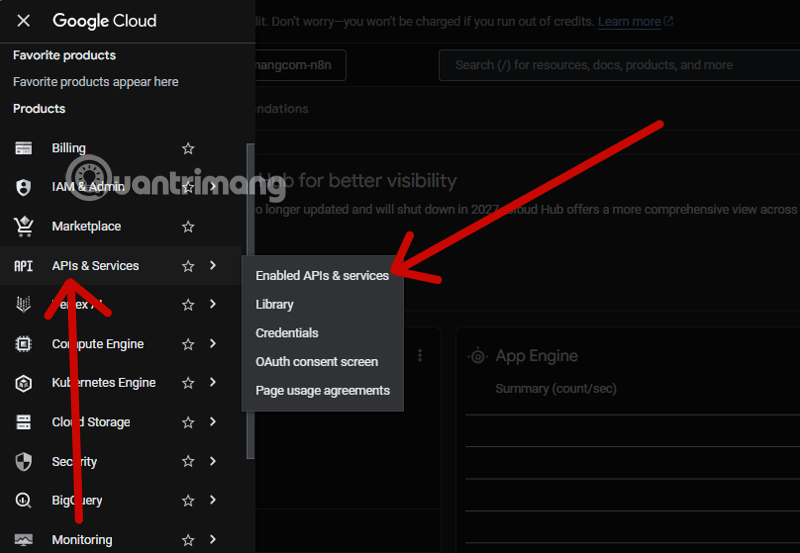The width and height of the screenshot is (800, 553).
Task: Expand the Cloud Storage submenu arrow
Action: [x=213, y=422]
